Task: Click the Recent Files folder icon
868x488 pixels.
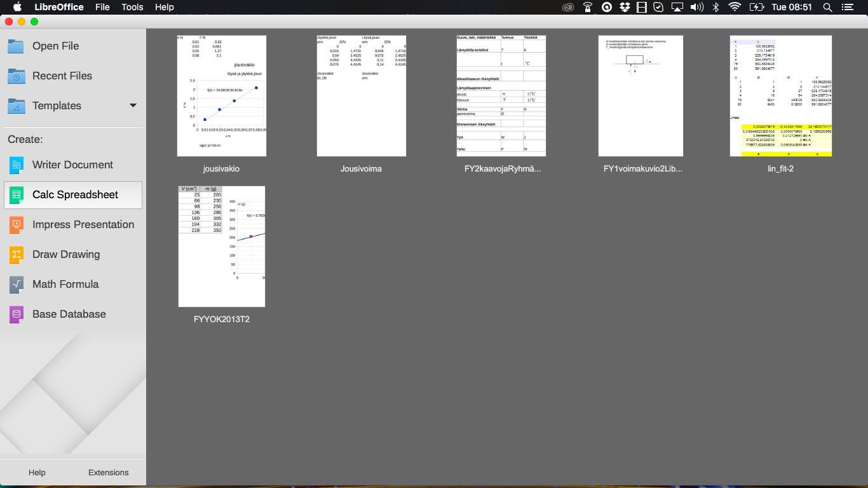Action: click(17, 76)
